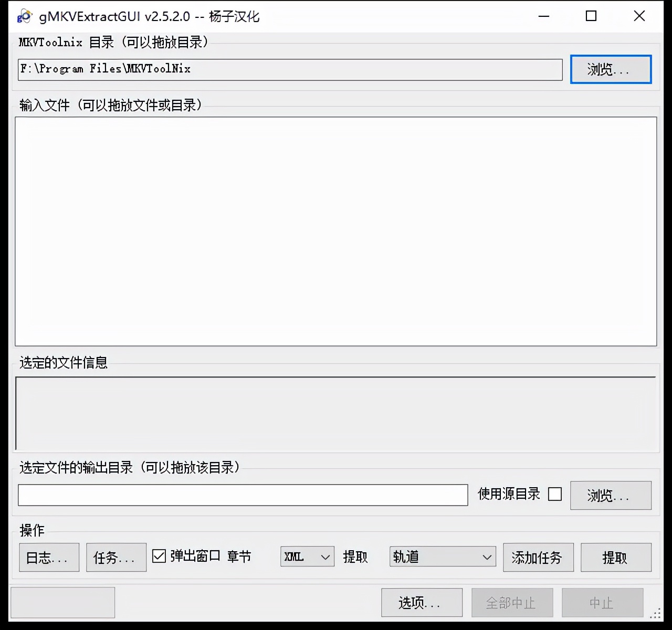The width and height of the screenshot is (672, 630).
Task: Minimize the gMKVExtractGUI window
Action: point(544,16)
